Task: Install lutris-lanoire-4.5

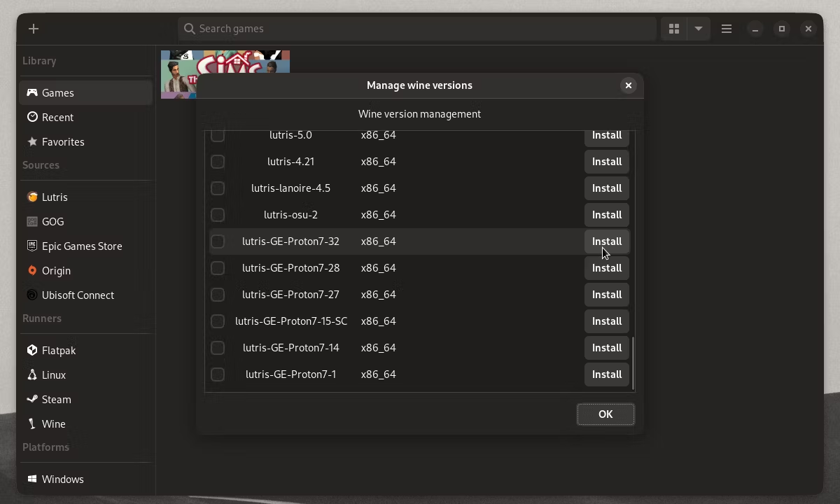Action: [607, 188]
